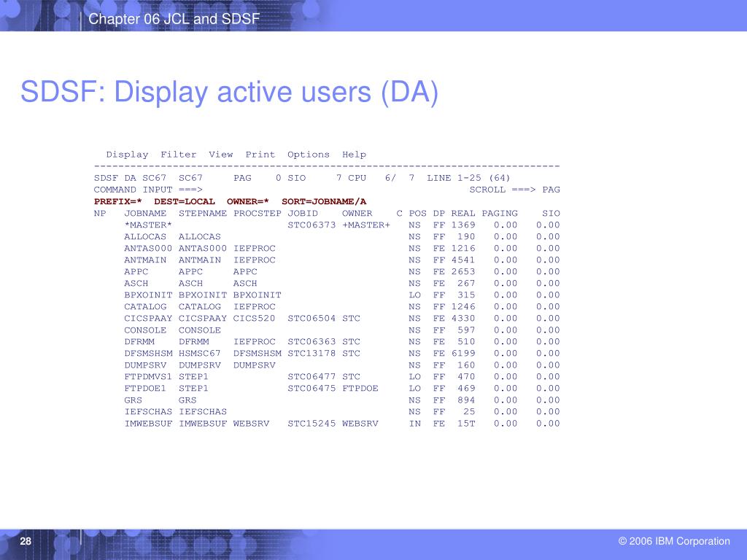
Task: Click the APPC jobname entry
Action: (x=136, y=271)
